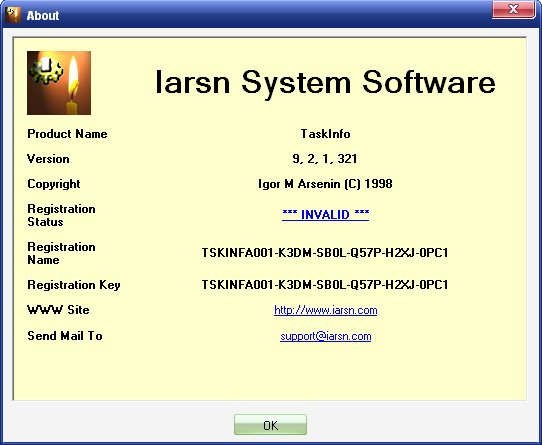Screen dimensions: 542x445
Task: Open the http://www.iarsn.com link
Action: tap(326, 310)
